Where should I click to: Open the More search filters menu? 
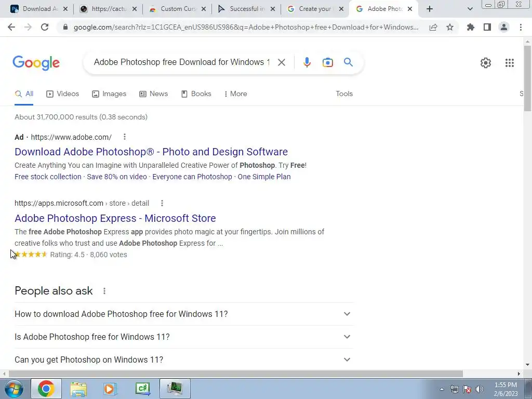235,94
